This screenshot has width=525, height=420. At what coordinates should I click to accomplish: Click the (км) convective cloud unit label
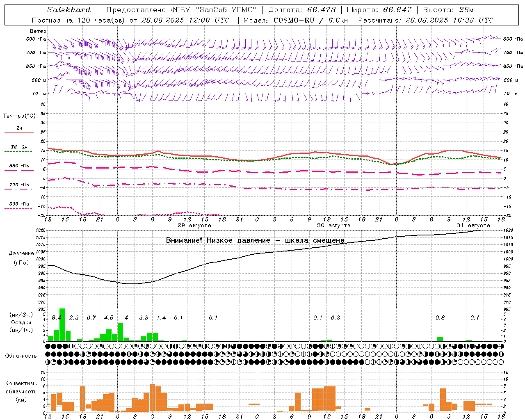click(21, 399)
